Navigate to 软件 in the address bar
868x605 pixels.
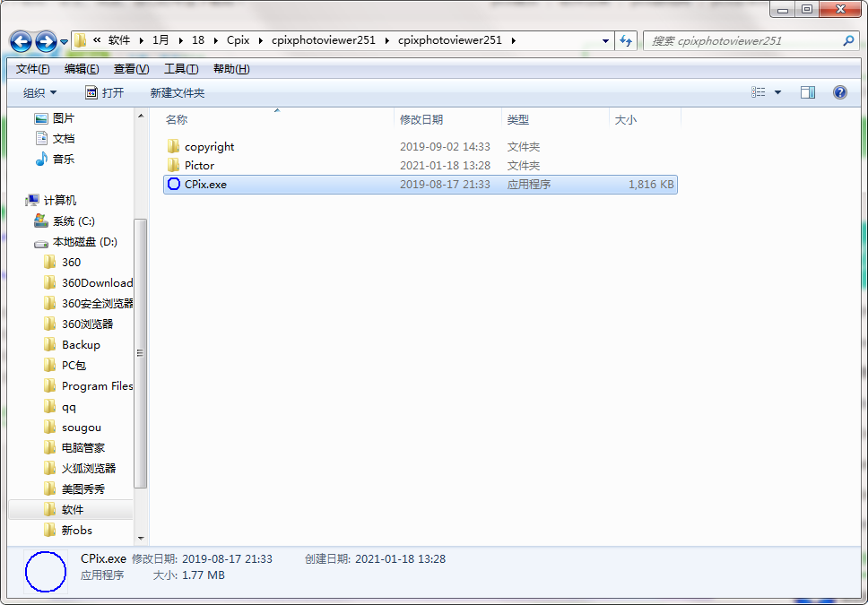click(119, 40)
